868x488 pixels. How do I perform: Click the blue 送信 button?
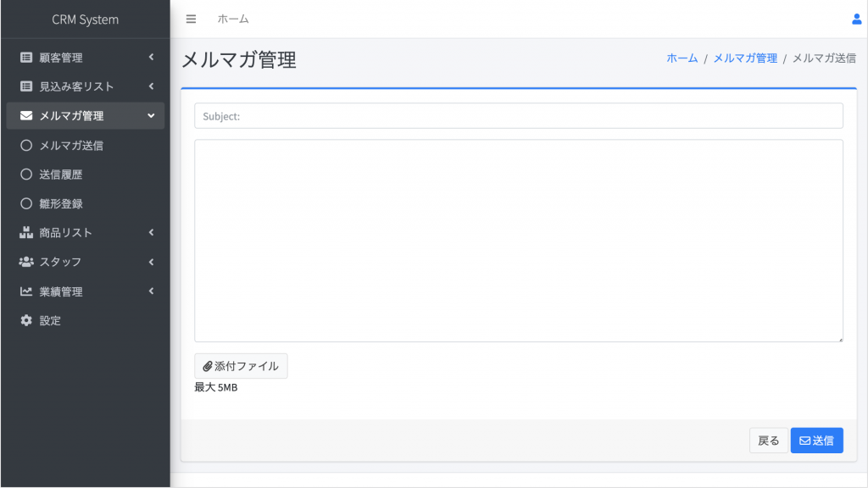pyautogui.click(x=816, y=441)
